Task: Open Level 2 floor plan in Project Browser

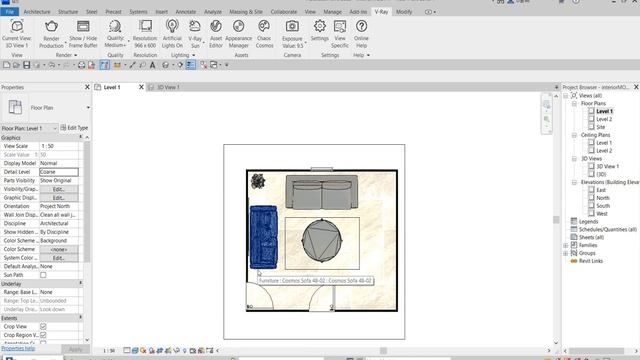Action: click(604, 119)
